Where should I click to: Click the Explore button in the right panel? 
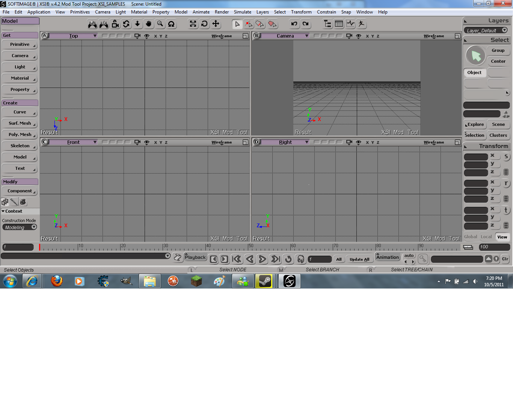pos(474,124)
